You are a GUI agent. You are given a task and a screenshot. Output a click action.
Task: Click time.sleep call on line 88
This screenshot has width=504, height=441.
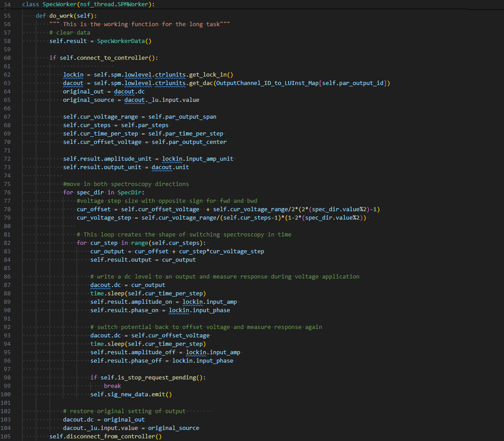click(x=107, y=293)
